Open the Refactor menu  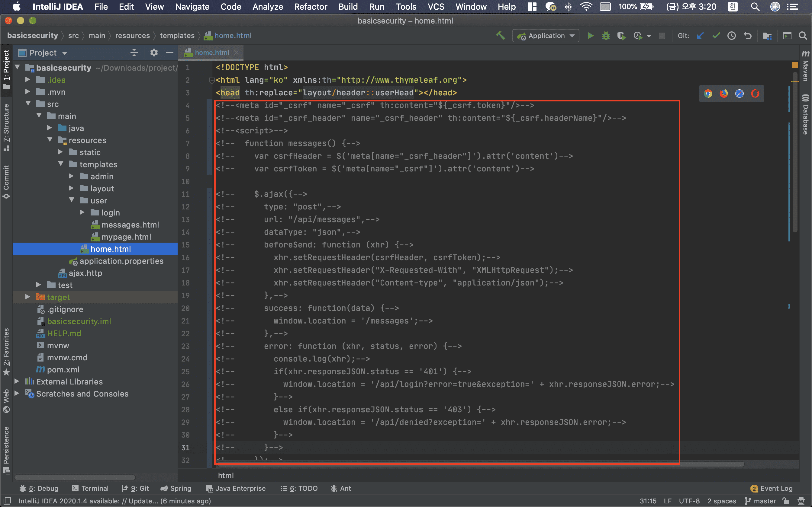point(310,7)
